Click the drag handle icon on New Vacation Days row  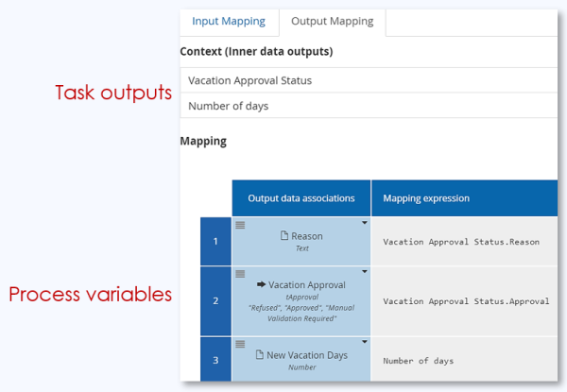click(240, 344)
